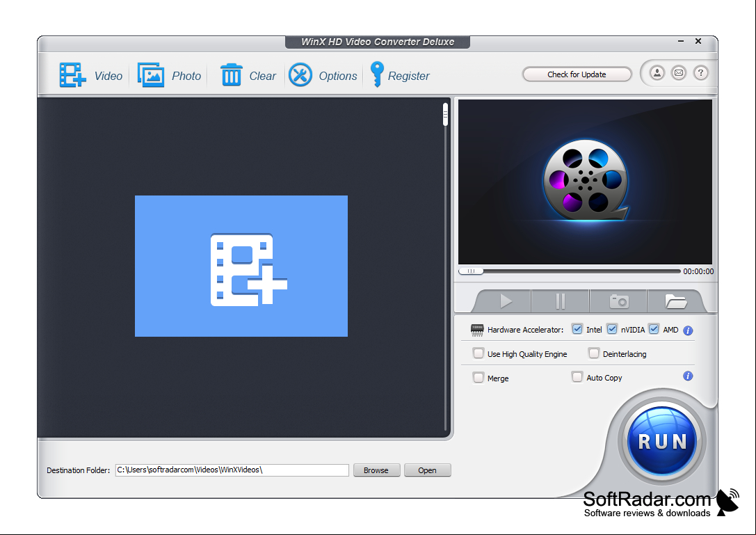The width and height of the screenshot is (756, 535).
Task: Click the Photo toolbar label
Action: 186,76
